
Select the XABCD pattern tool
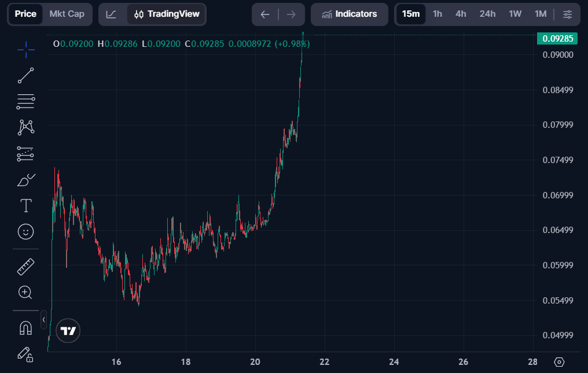point(26,127)
